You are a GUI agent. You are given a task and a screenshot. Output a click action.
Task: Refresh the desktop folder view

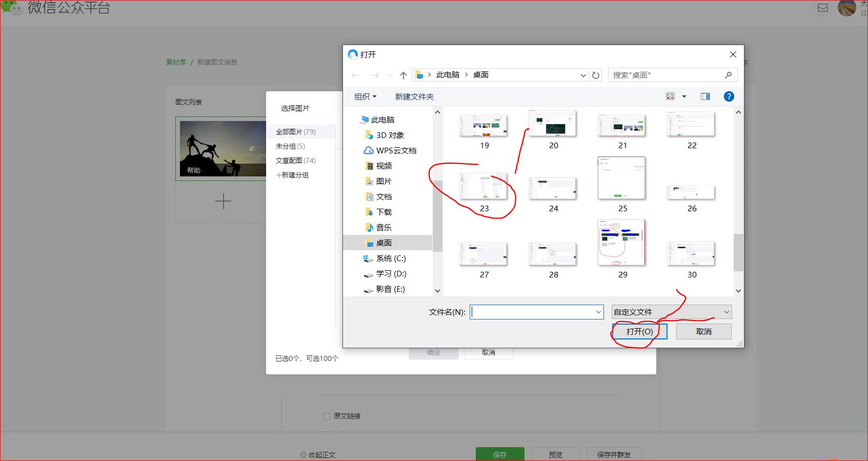pos(596,75)
